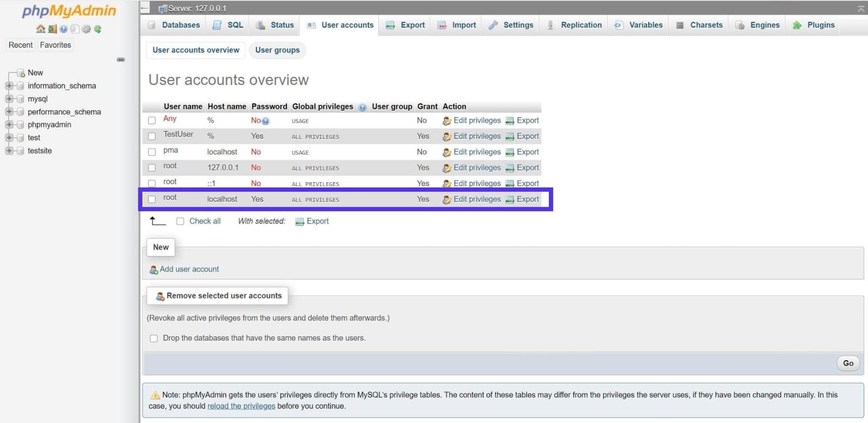Click the log out door icon
Viewport: 868px width, 423px height.
pos(52,29)
